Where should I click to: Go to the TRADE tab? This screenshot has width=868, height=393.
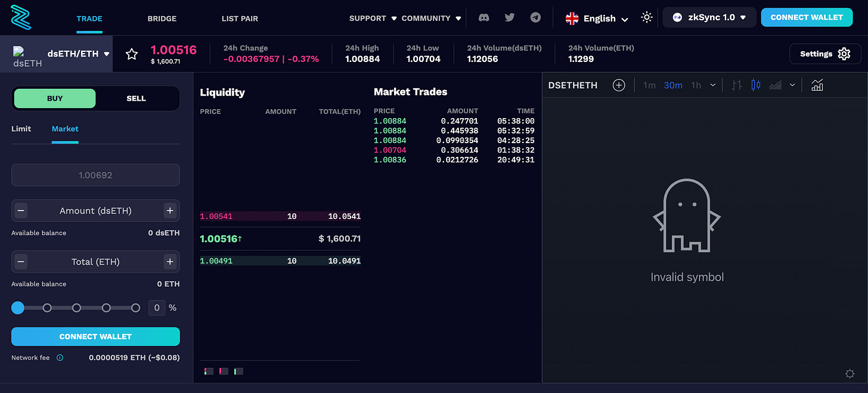click(x=89, y=18)
